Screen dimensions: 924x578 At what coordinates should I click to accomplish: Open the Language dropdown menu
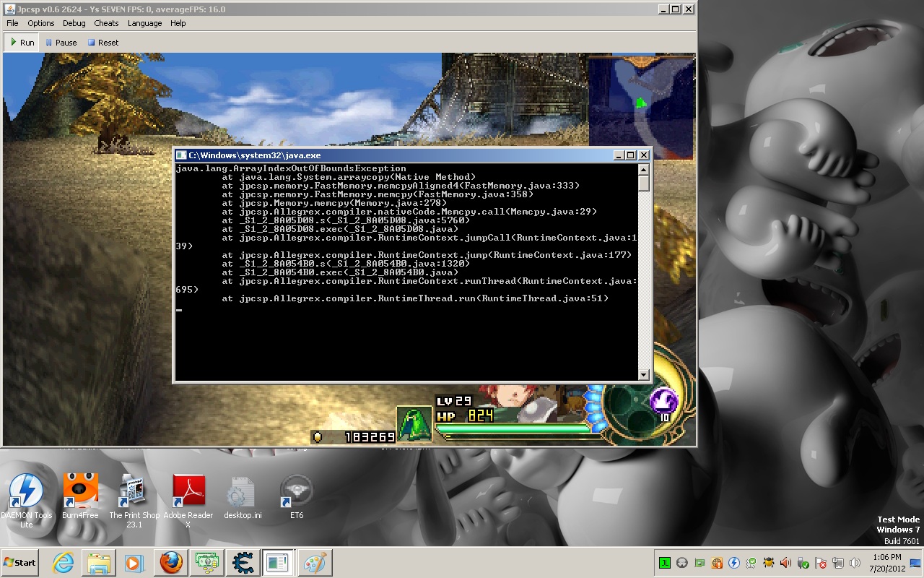(144, 23)
